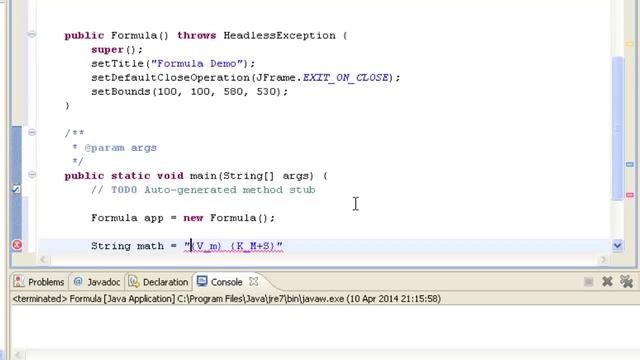Click the red error mark in overview ruler
This screenshot has height=360, width=640.
point(630,196)
